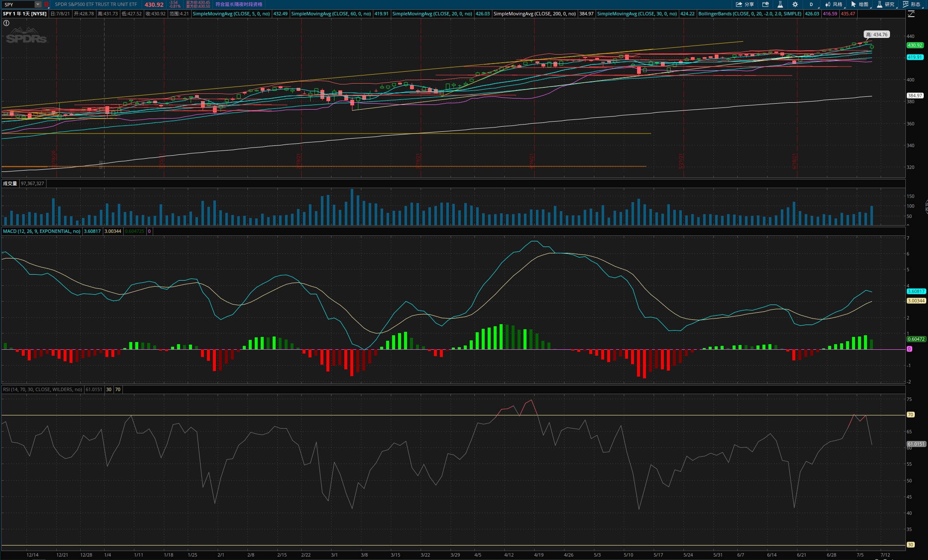Click the SPY symbol input field
This screenshot has height=560, width=928.
click(x=18, y=4)
